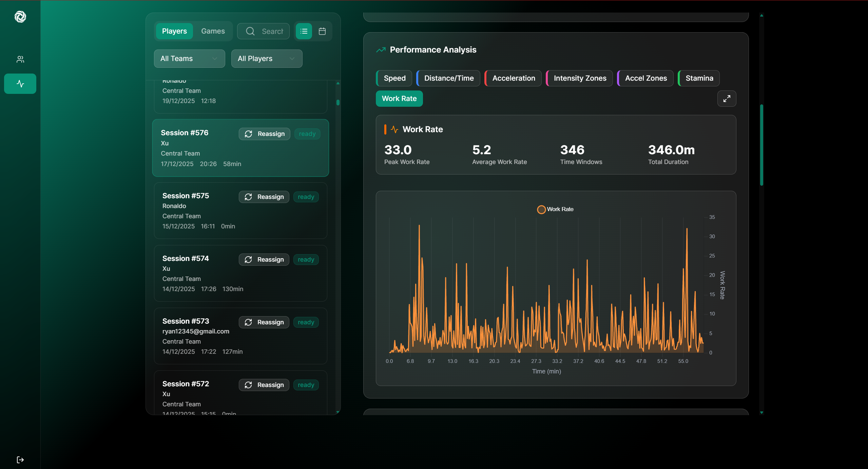Switch to list view icon
The height and width of the screenshot is (469, 868).
click(x=304, y=31)
